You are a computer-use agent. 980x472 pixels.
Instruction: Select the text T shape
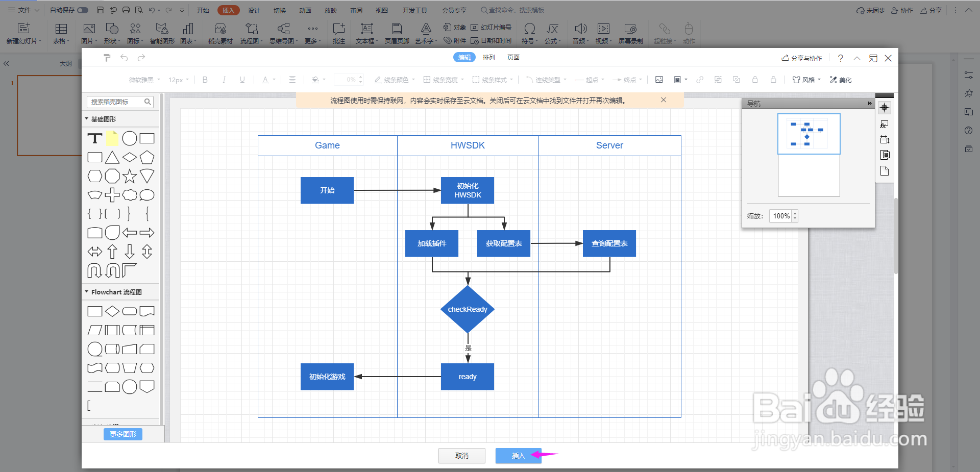[94, 138]
